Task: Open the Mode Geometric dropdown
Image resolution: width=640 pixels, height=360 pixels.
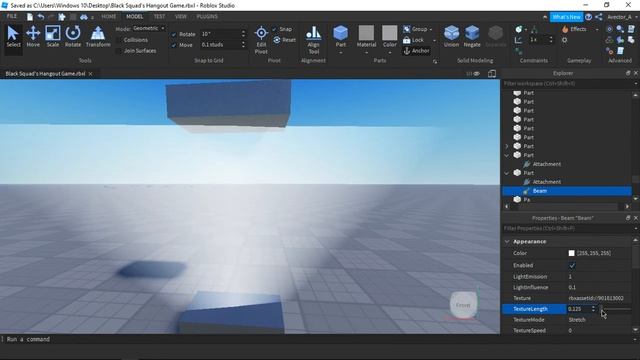Action: point(149,29)
